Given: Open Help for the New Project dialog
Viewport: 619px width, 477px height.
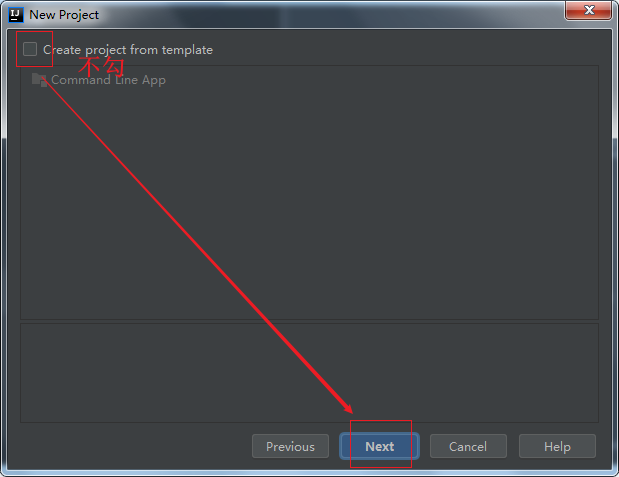Looking at the screenshot, I should point(557,446).
